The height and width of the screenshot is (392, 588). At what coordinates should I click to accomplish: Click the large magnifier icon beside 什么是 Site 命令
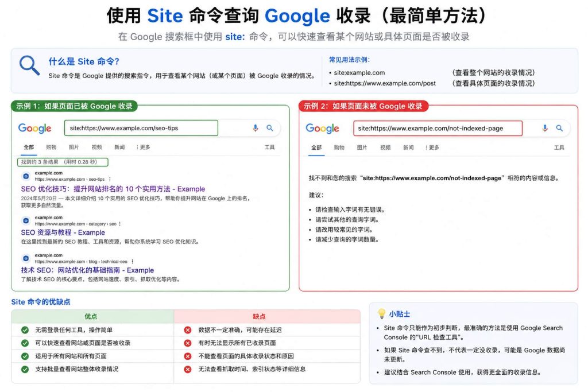[x=30, y=65]
